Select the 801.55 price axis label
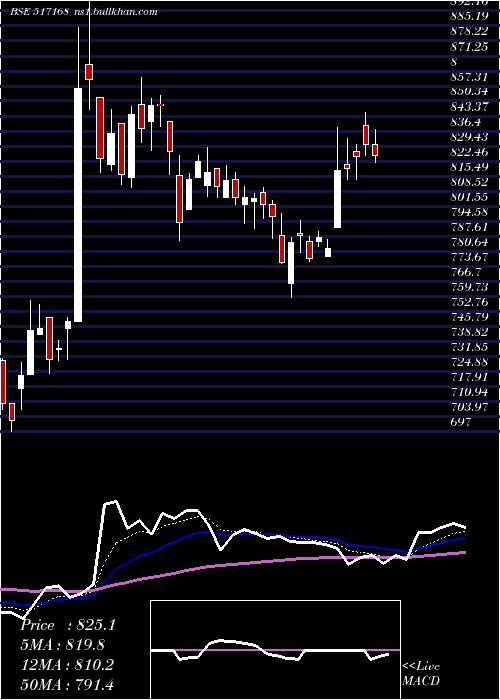This screenshot has height=700, width=500. pyautogui.click(x=470, y=197)
